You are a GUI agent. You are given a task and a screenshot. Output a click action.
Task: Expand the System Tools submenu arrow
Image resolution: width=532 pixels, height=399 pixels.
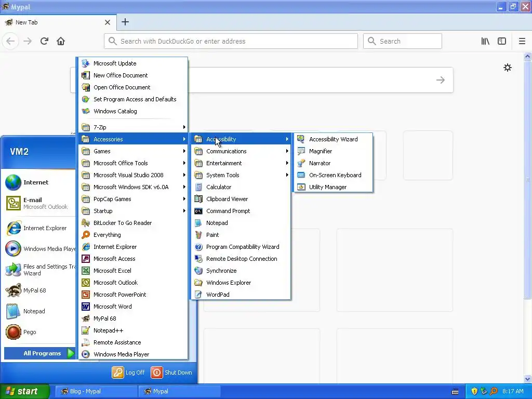click(287, 175)
